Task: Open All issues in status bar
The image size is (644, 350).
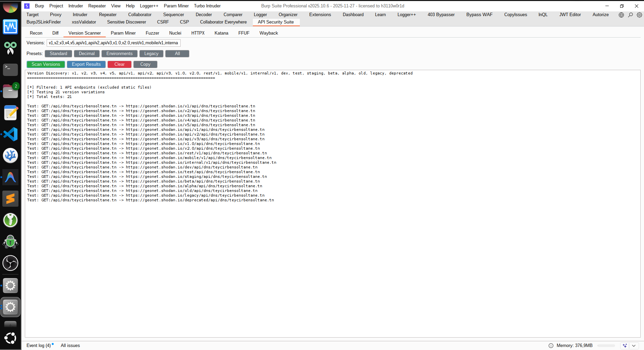Action: (x=70, y=346)
